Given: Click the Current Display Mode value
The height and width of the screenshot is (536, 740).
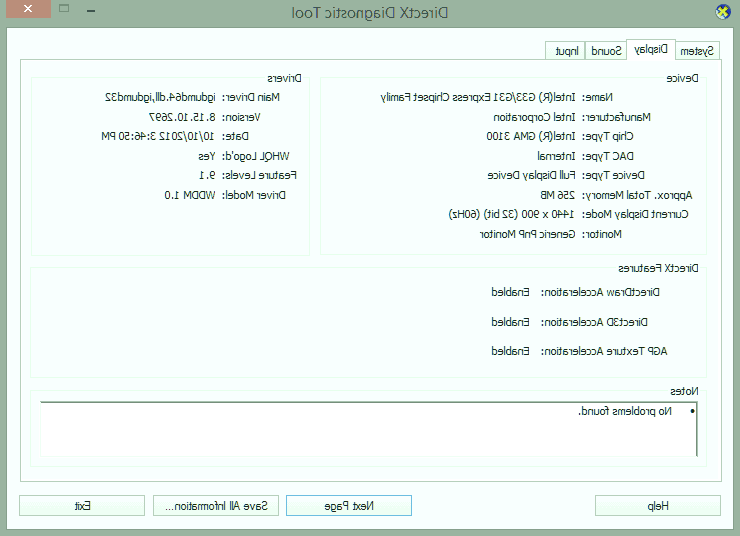Looking at the screenshot, I should [506, 214].
